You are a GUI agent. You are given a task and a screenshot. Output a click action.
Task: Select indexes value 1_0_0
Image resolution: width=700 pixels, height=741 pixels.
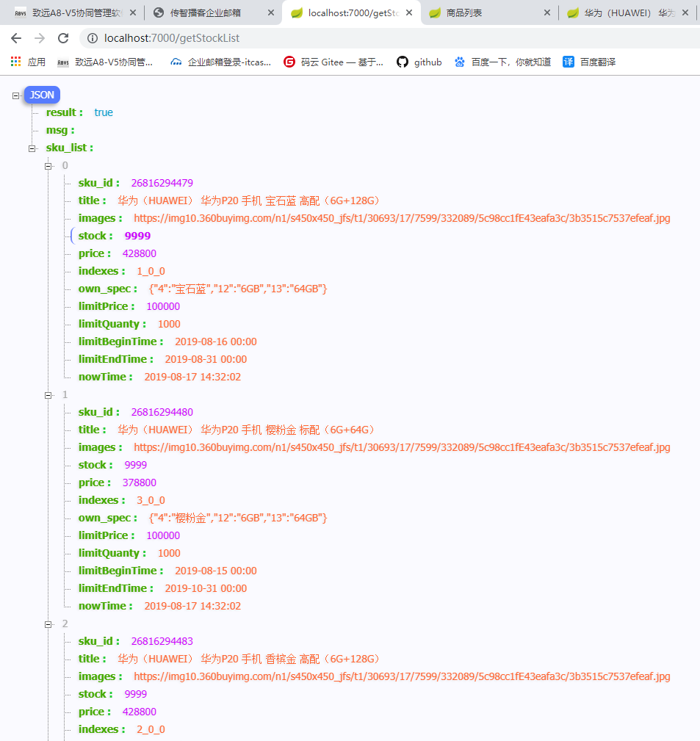click(151, 271)
